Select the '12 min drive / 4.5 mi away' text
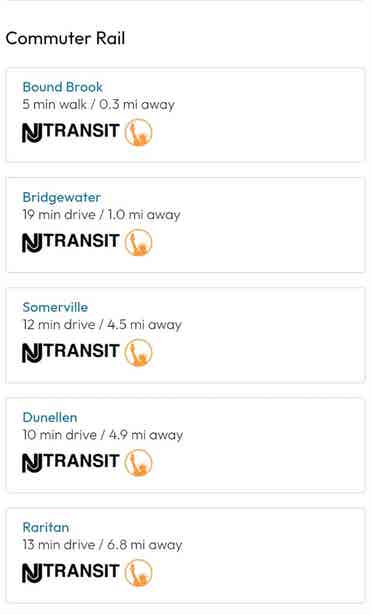 [102, 325]
